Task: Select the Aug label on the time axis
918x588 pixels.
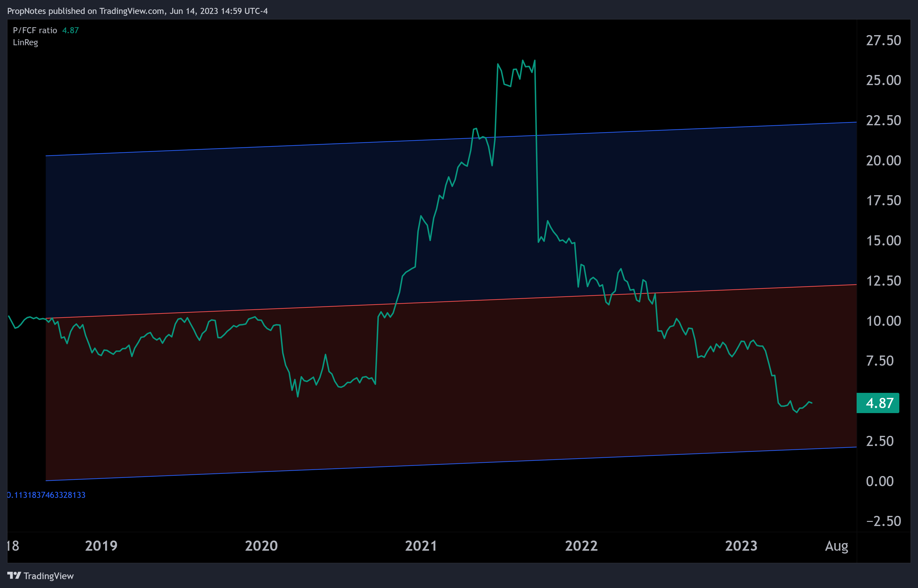Action: (x=837, y=545)
